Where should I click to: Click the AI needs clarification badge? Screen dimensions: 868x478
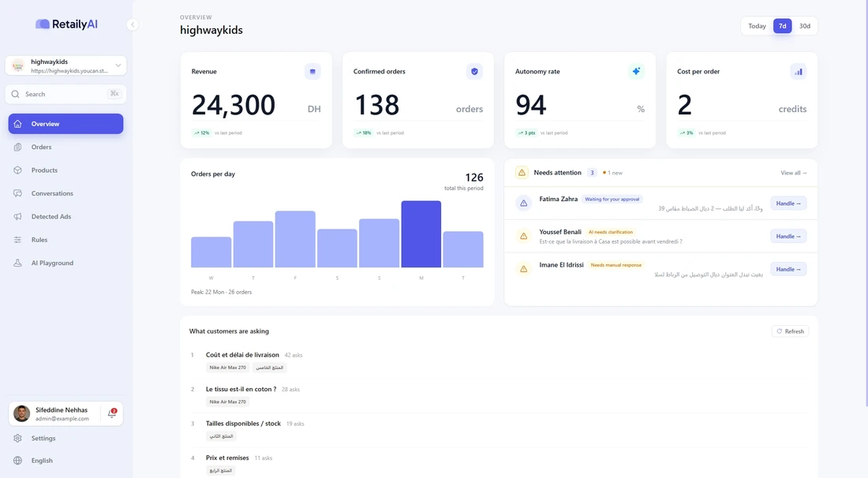tap(610, 233)
